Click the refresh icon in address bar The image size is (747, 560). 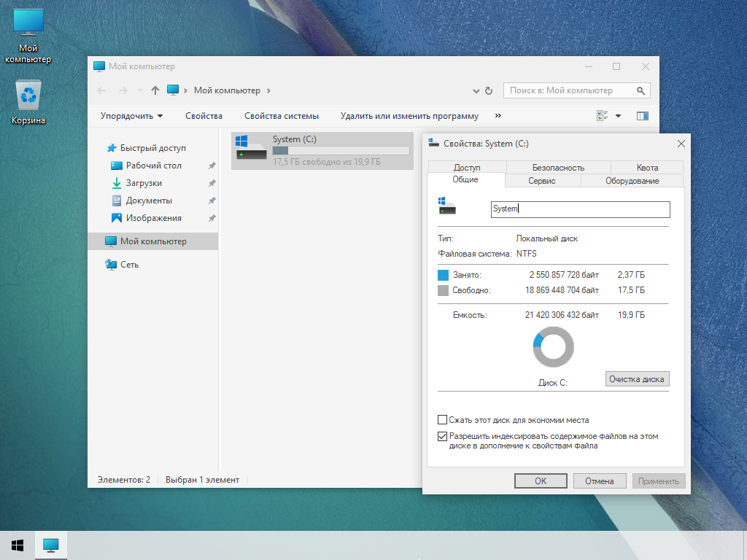point(487,90)
